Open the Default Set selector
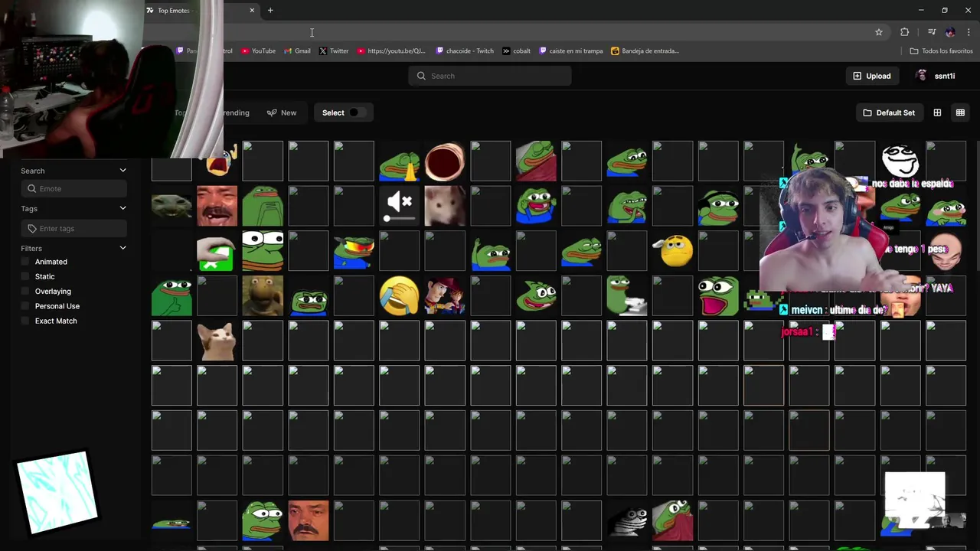Viewport: 980px width, 551px height. [x=889, y=112]
